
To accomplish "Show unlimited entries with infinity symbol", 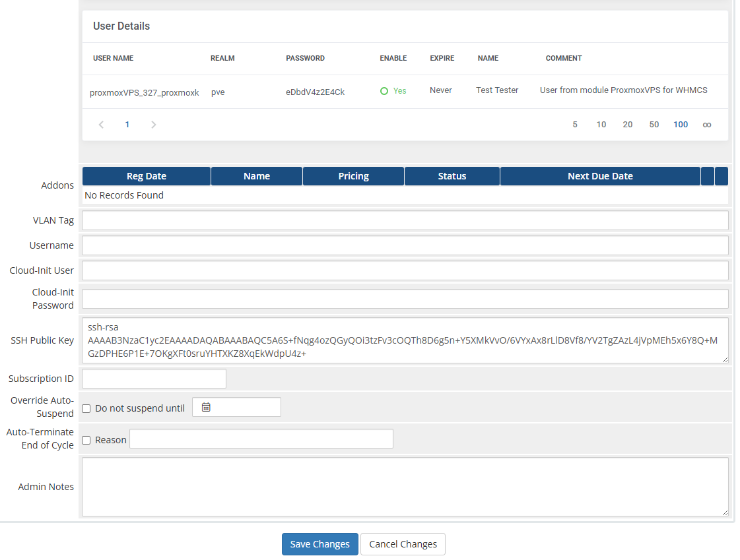I will coord(706,125).
